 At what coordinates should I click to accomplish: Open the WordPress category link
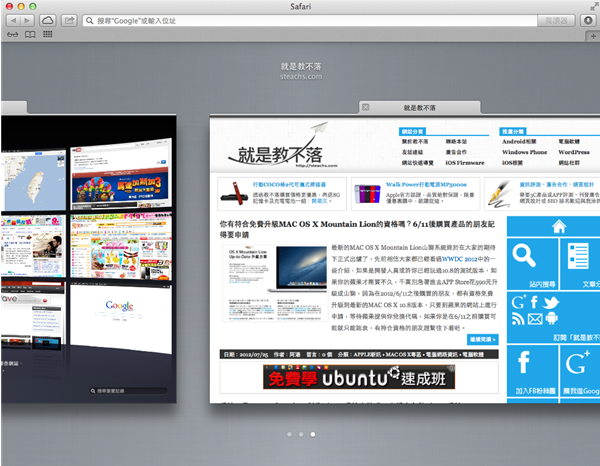pos(574,152)
